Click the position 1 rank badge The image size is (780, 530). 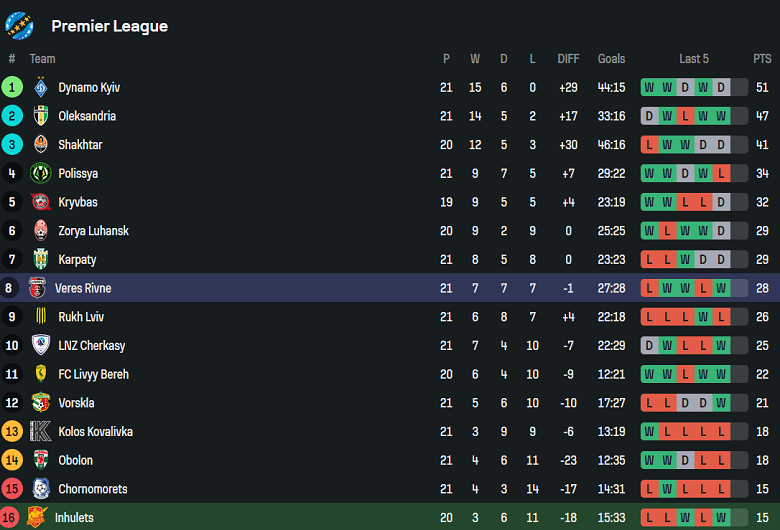[x=12, y=87]
